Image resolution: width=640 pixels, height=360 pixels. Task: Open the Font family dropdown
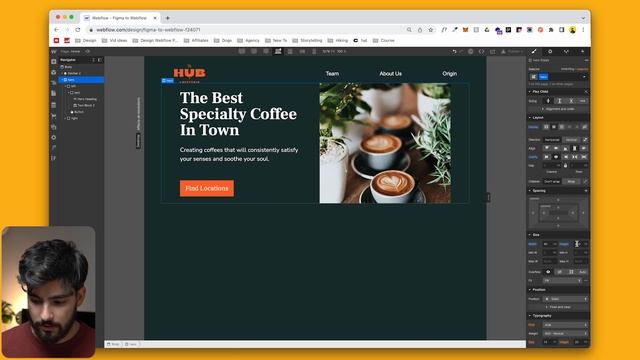tap(566, 325)
